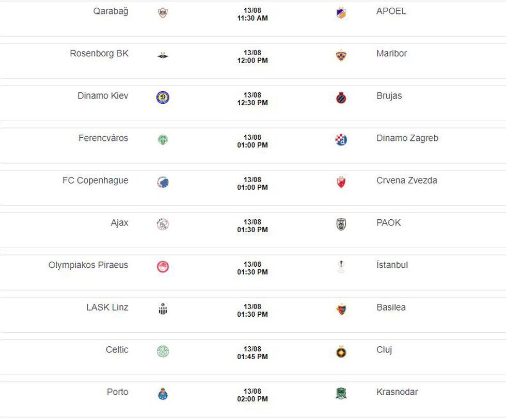
Task: Select the Crvena Zvezda team name
Action: 406,180
